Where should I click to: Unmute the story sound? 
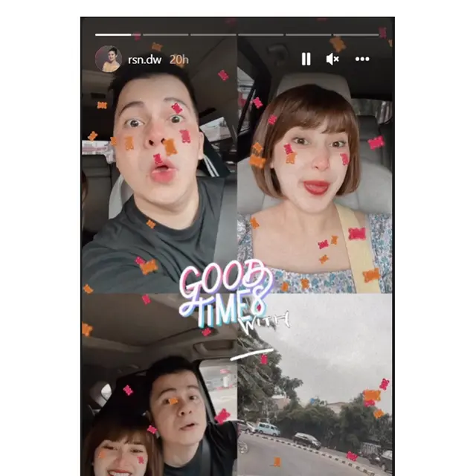tap(332, 59)
